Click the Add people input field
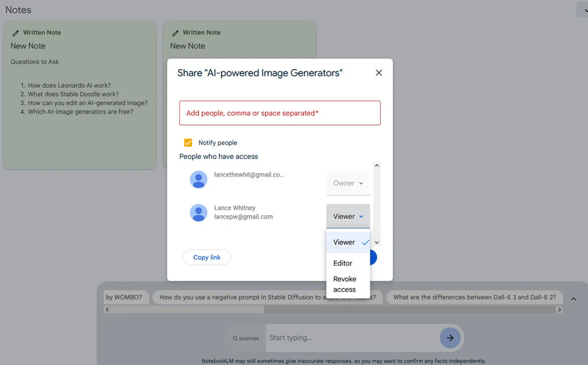The height and width of the screenshot is (365, 588). click(x=280, y=113)
